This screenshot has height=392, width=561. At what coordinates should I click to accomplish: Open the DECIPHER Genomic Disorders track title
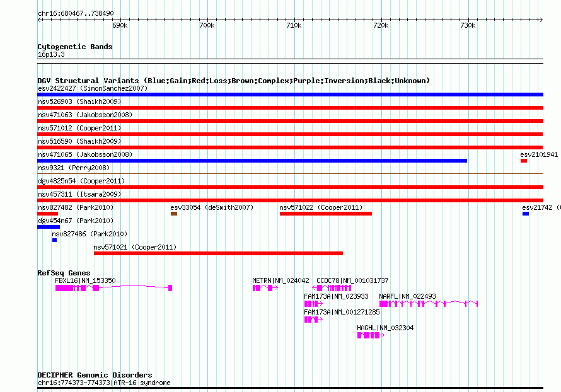point(95,375)
